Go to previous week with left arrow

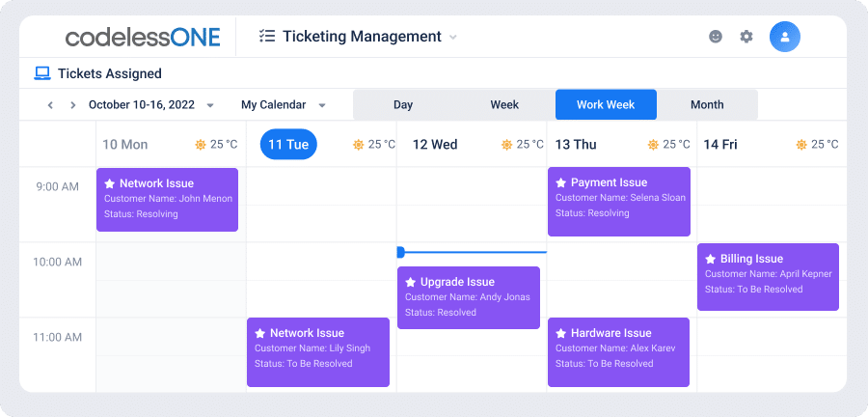tap(50, 105)
